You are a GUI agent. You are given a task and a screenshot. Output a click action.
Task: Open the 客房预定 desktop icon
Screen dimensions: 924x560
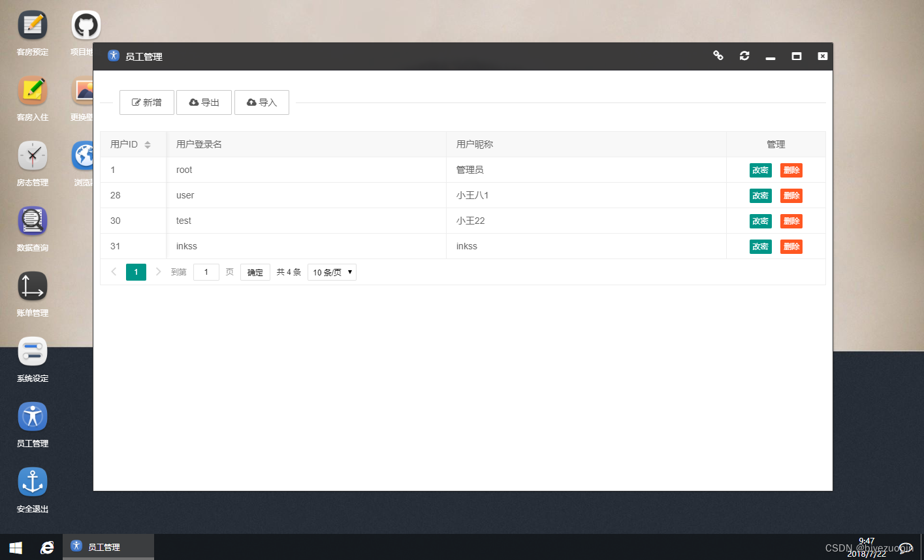[x=33, y=26]
